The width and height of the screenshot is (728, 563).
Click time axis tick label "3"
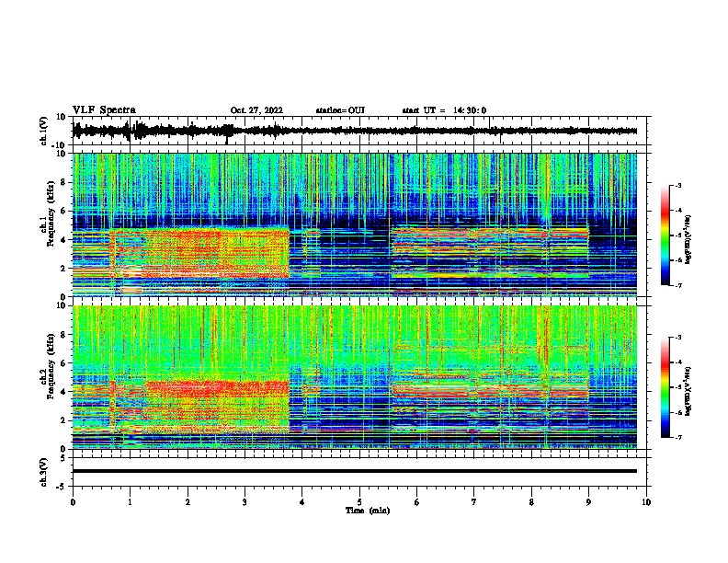[245, 502]
